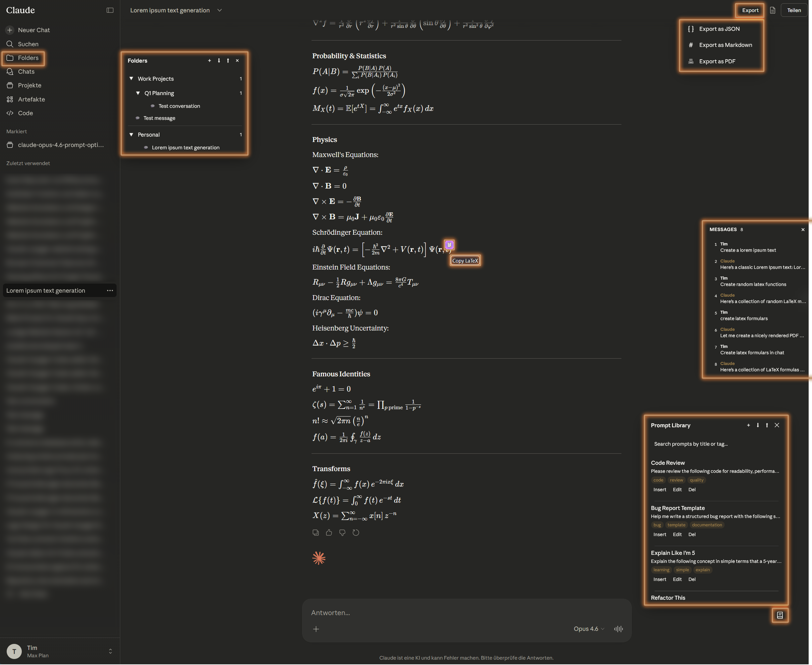The height and width of the screenshot is (665, 812).
Task: Edit the Bug Report Template prompt
Action: (x=677, y=535)
